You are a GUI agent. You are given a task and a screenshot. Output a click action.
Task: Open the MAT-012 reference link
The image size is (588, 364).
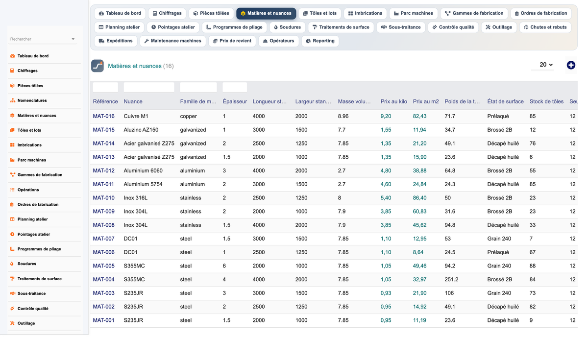(104, 171)
